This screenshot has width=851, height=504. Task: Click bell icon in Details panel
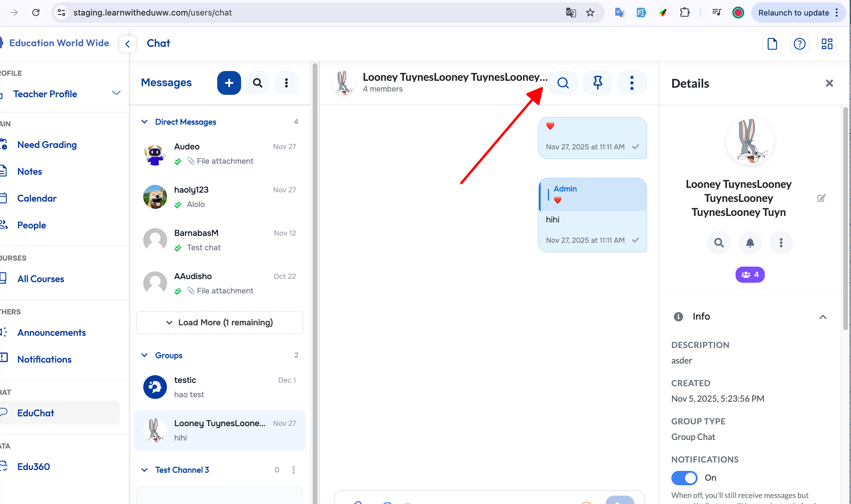(x=750, y=242)
